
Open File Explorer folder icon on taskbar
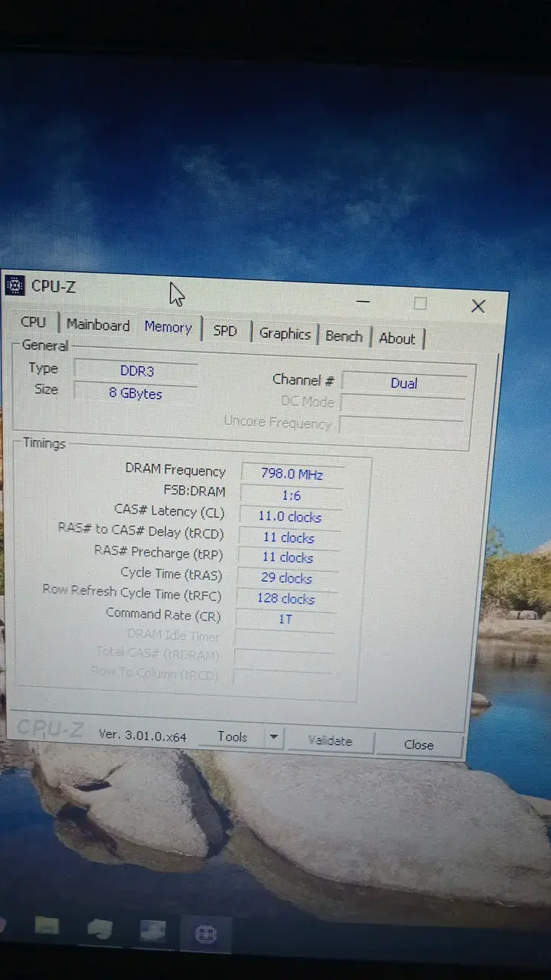coord(47,926)
